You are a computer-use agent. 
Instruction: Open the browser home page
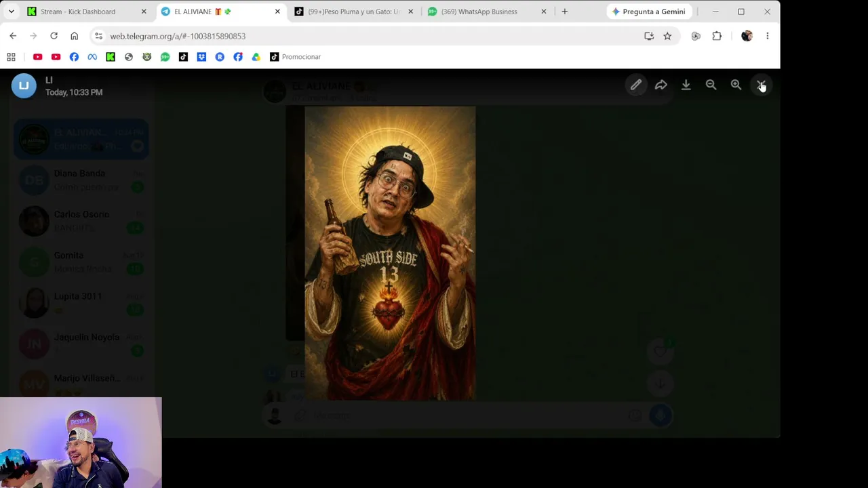(x=74, y=36)
